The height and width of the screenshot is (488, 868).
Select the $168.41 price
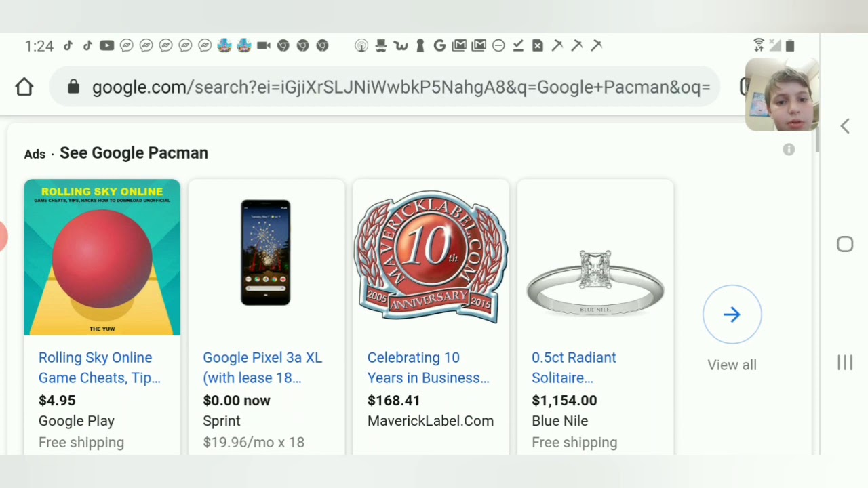click(x=394, y=401)
